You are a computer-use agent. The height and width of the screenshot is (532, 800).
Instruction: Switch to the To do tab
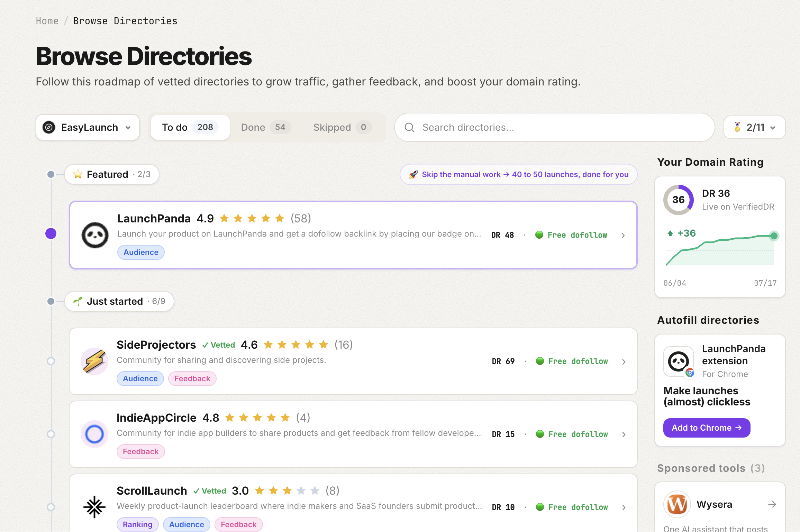coord(190,127)
